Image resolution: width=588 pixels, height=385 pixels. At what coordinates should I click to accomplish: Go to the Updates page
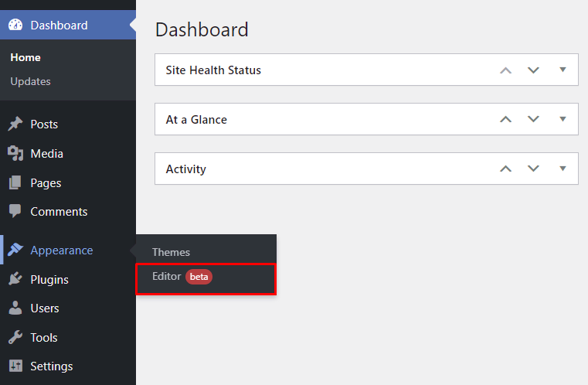[31, 81]
